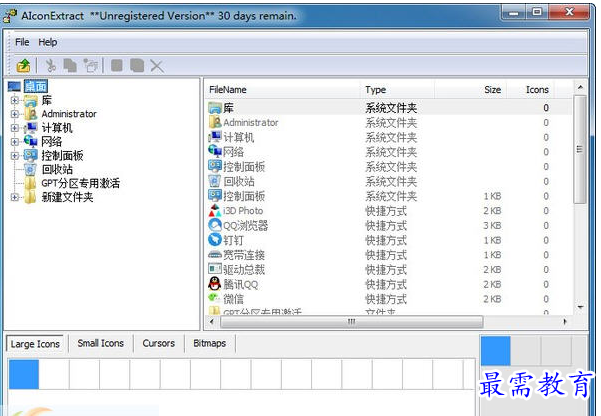
Task: Switch to the Small Icons tab
Action: pyautogui.click(x=100, y=343)
